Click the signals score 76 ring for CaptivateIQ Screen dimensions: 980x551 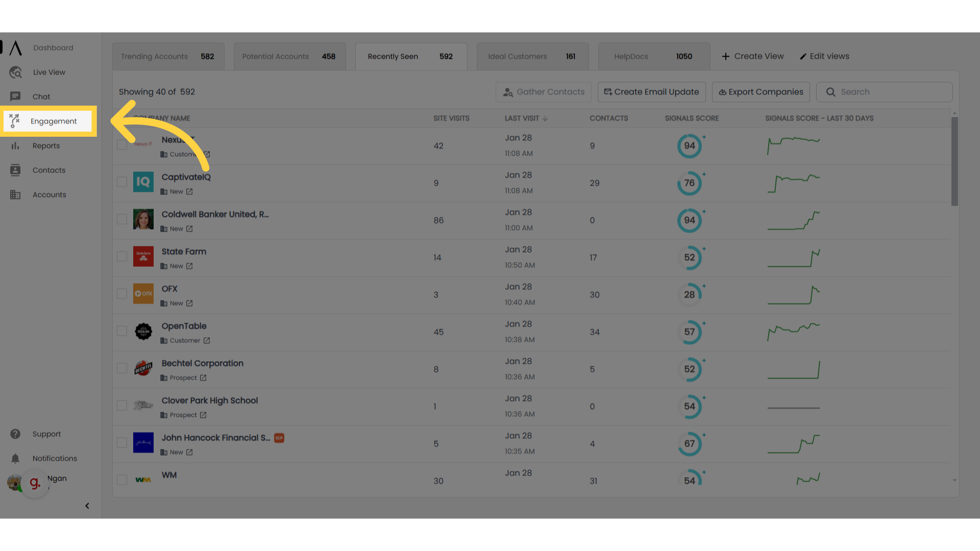point(690,183)
